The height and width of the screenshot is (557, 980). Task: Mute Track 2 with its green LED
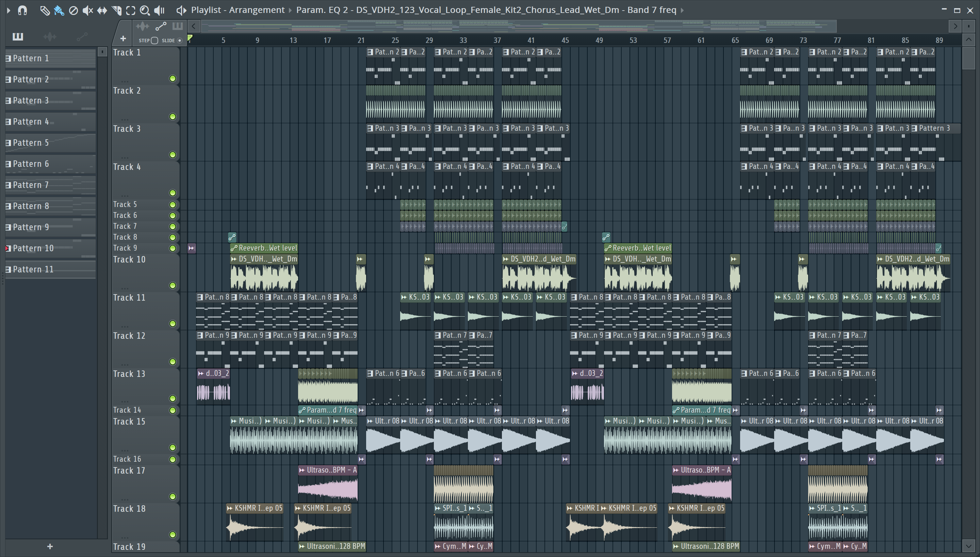[x=173, y=117]
